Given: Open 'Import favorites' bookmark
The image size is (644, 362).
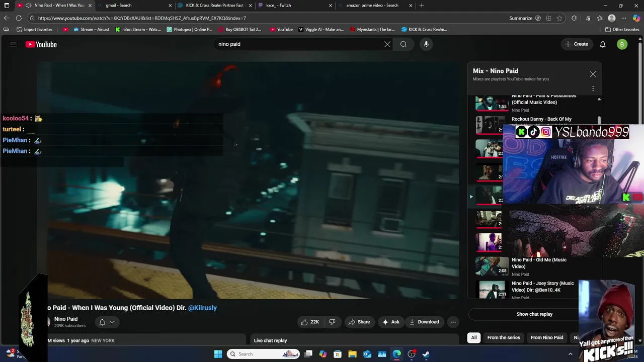Looking at the screenshot, I should tap(35, 29).
